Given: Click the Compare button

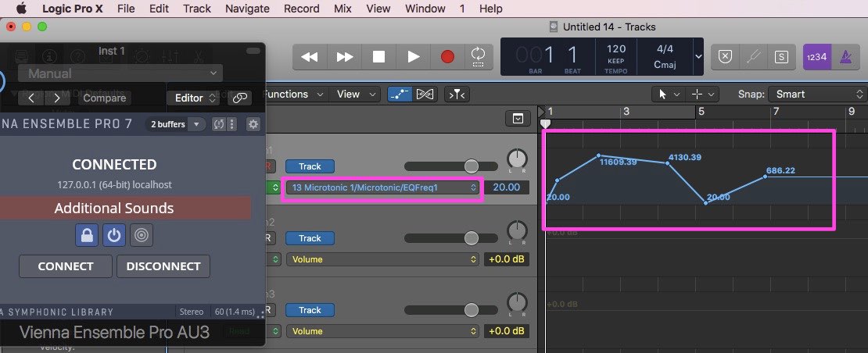Looking at the screenshot, I should tap(105, 98).
